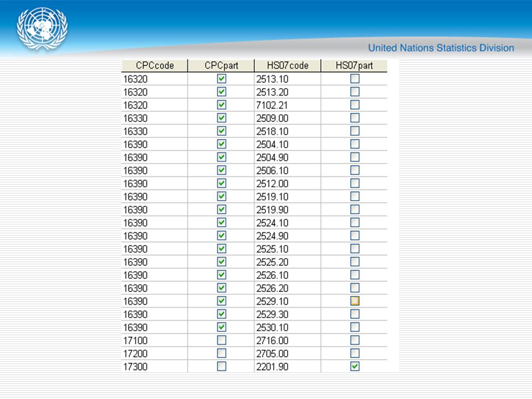Image resolution: width=532 pixels, height=399 pixels.
Task: Select the HS07code cell 2524.10
Action: click(x=288, y=223)
